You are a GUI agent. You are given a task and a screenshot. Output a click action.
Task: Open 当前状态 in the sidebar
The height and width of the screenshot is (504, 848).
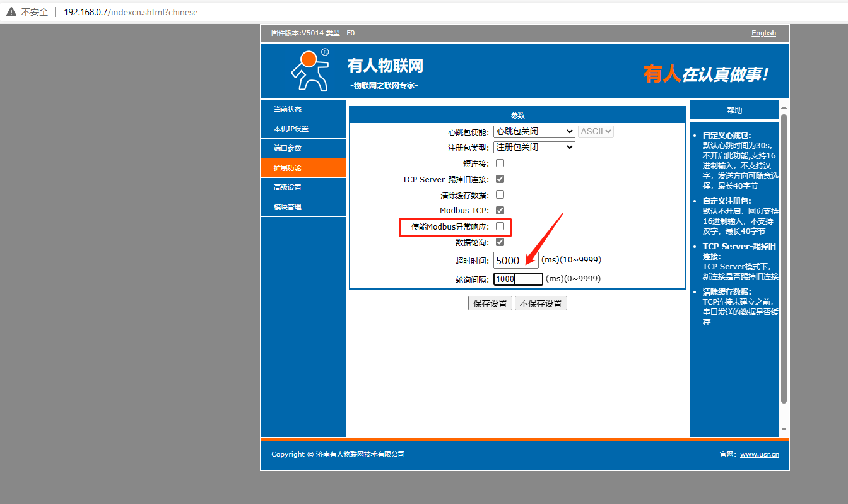[303, 109]
